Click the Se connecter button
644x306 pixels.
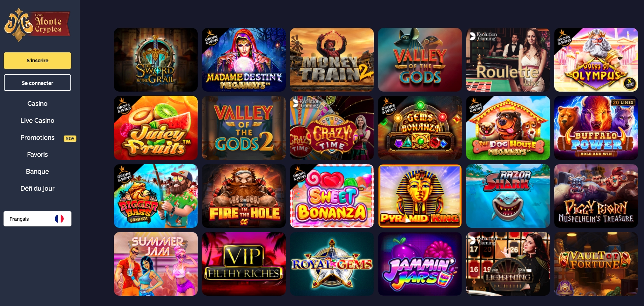37,82
